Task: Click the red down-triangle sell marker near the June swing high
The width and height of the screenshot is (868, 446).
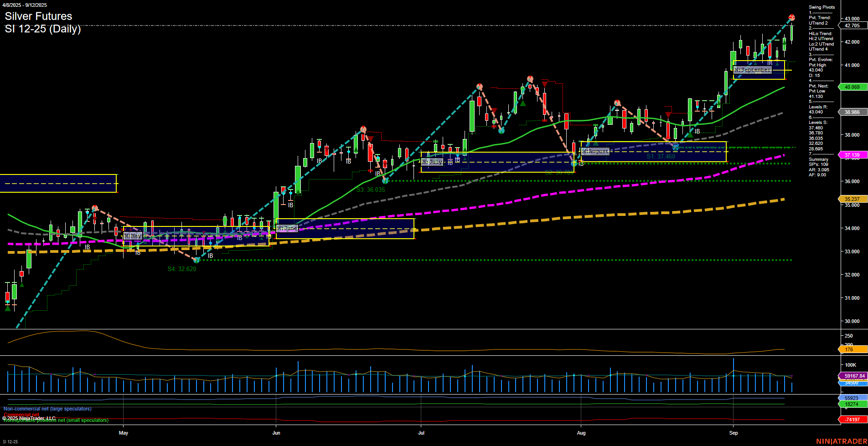Action: tap(371, 139)
